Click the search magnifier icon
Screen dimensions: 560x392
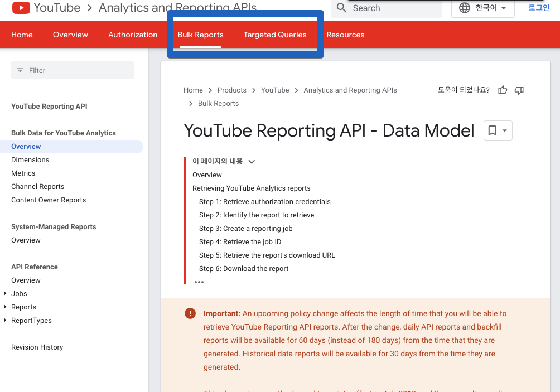(x=341, y=8)
